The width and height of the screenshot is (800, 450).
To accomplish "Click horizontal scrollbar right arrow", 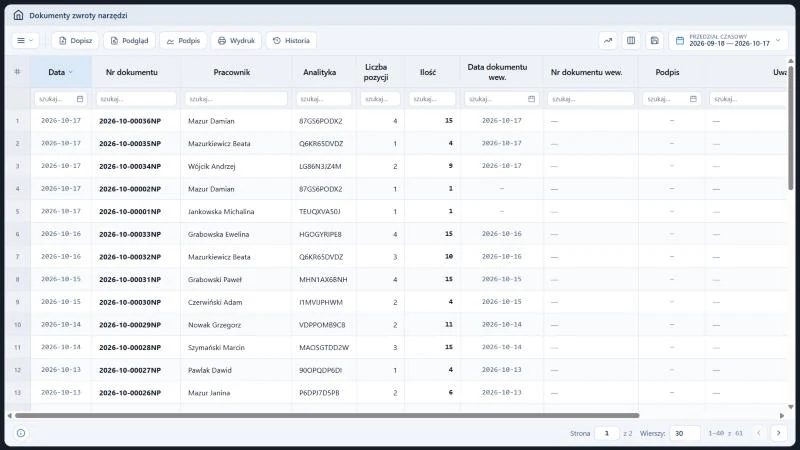I will click(782, 416).
